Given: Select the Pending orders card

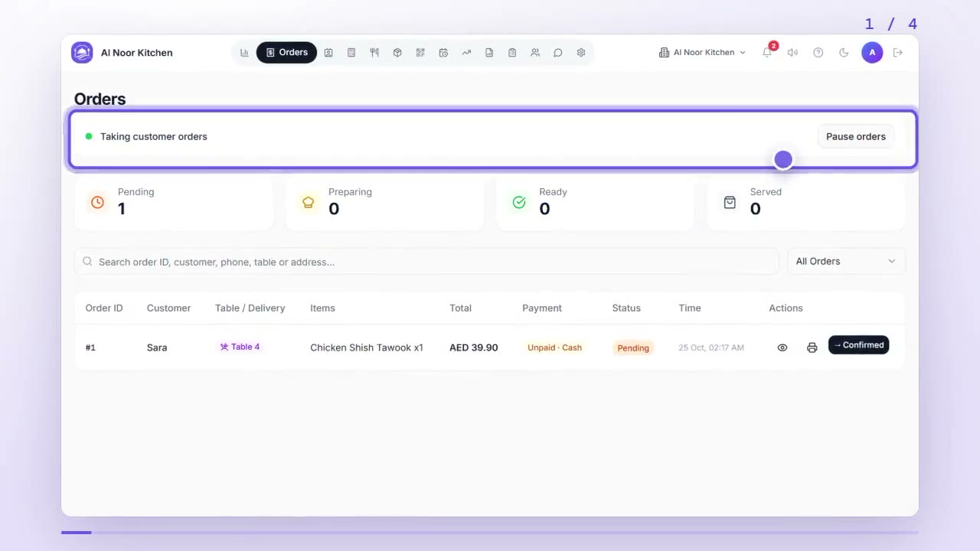Looking at the screenshot, I should [x=174, y=202].
